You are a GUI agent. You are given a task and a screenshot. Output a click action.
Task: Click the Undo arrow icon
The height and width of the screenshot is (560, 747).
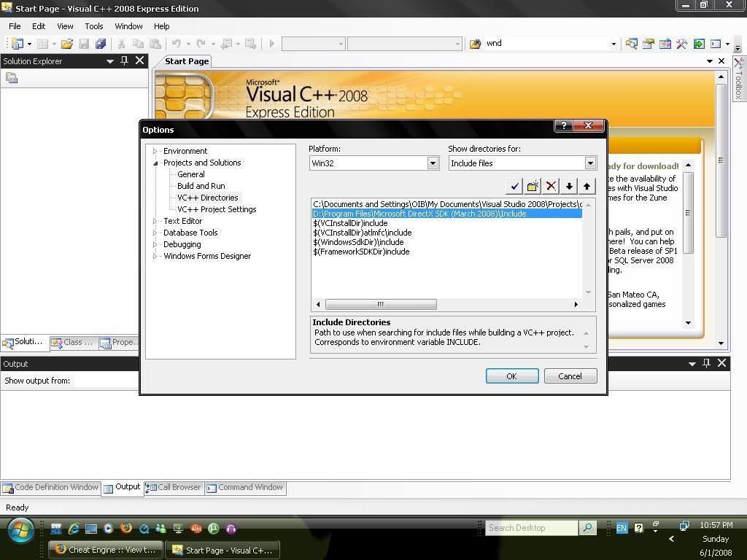click(177, 44)
